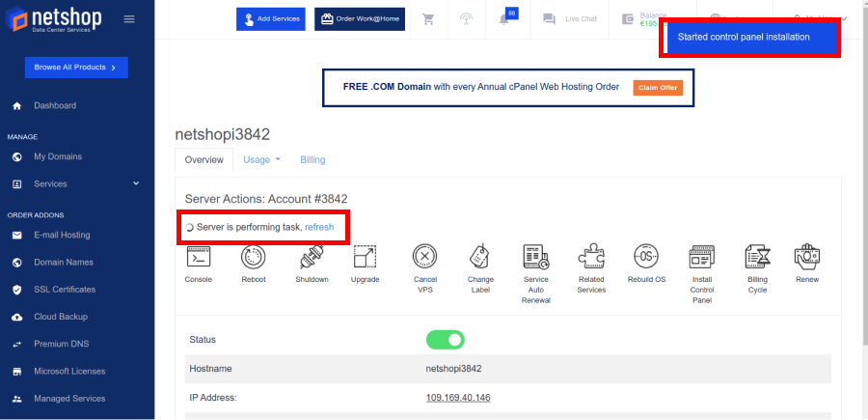Screen dimensions: 868x420
Task: Select the Shutdown plug icon
Action: 312,258
